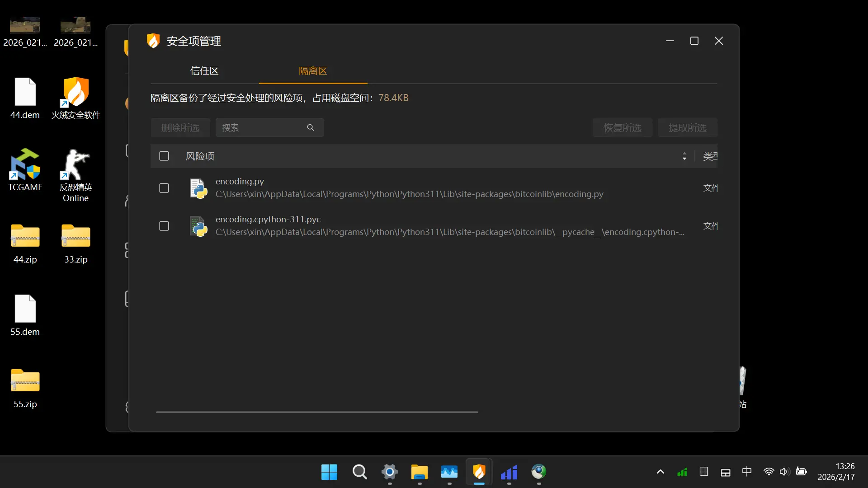The width and height of the screenshot is (868, 488).
Task: Click the encoding.cpython-311.pyc file icon
Action: [198, 226]
